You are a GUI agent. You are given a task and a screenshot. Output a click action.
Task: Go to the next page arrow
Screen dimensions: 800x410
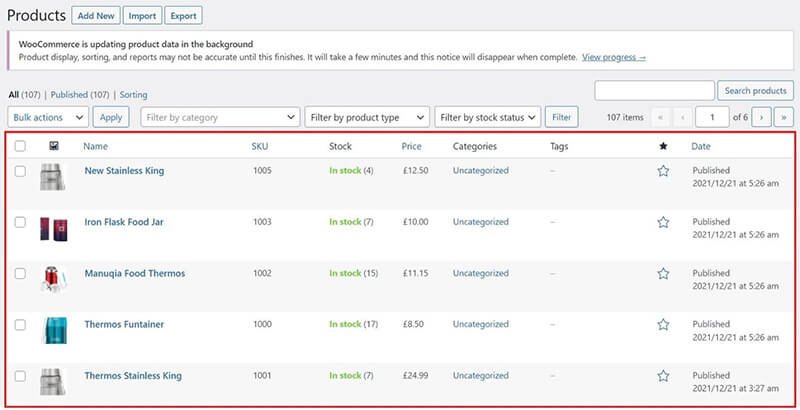click(761, 117)
